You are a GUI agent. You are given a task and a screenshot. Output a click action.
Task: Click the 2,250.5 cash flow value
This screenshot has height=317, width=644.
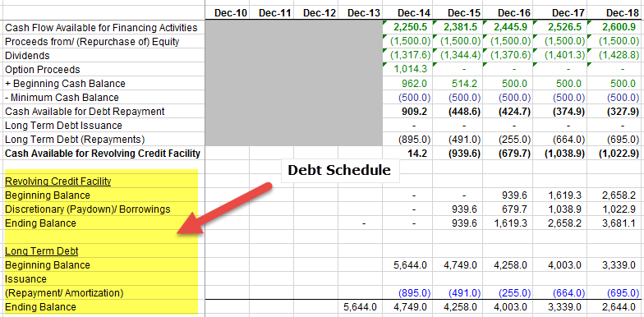(411, 28)
